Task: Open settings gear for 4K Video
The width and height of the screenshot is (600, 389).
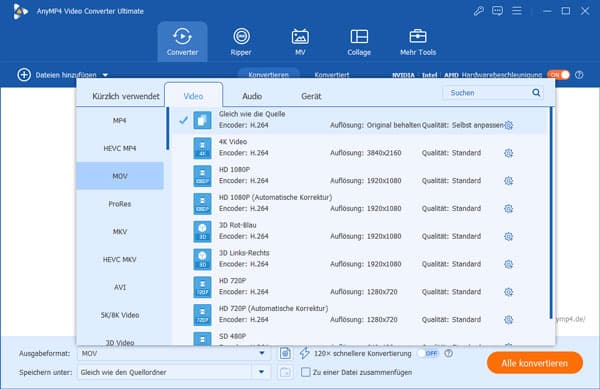Action: tap(509, 153)
